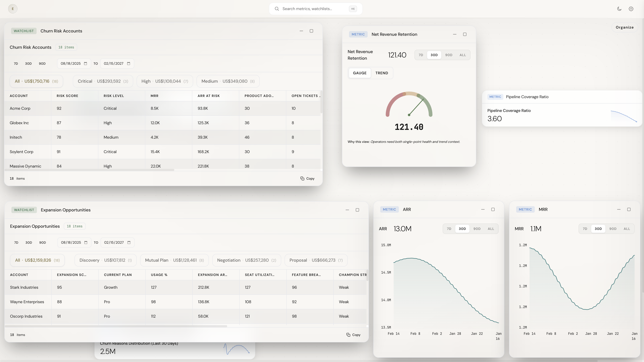Filter Churn accounts by Critical level
The image size is (644, 362).
[103, 81]
